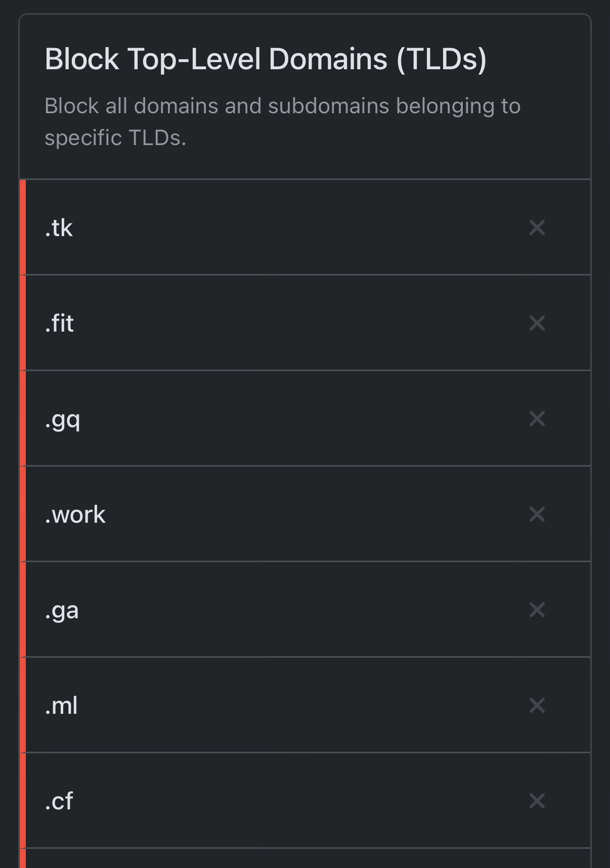Remove the .tk TLD with its X icon
Screen dimensions: 610x868
tap(537, 227)
